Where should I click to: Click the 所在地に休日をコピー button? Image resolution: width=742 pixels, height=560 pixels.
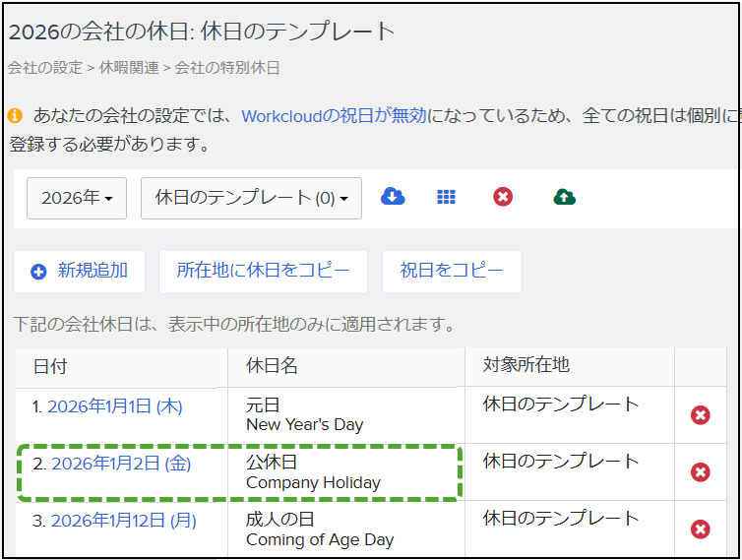click(263, 271)
